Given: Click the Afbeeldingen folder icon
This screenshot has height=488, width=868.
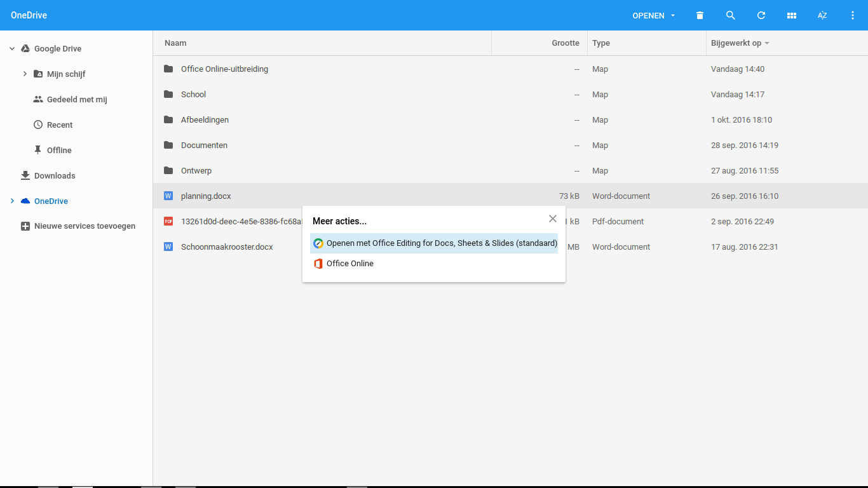Looking at the screenshot, I should [168, 119].
